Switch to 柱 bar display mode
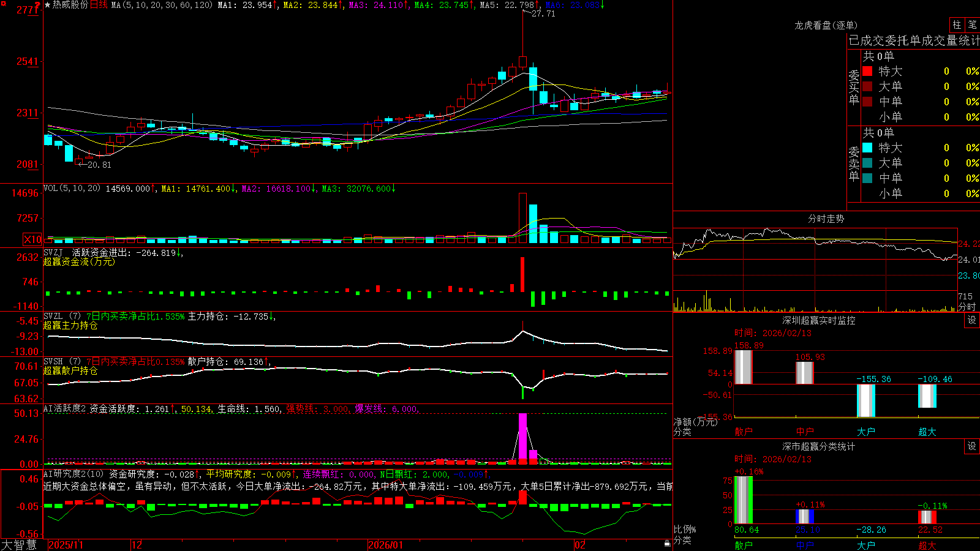Image resolution: width=980 pixels, height=551 pixels. pos(957,24)
